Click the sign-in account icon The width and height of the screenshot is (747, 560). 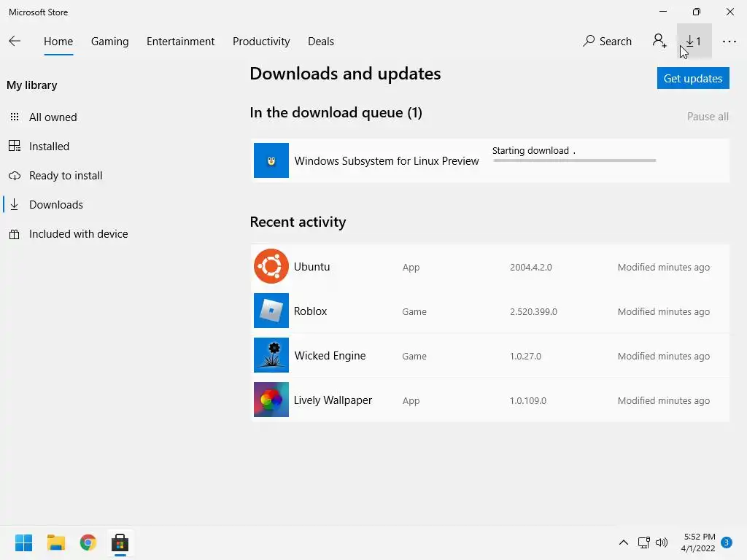[x=659, y=41]
